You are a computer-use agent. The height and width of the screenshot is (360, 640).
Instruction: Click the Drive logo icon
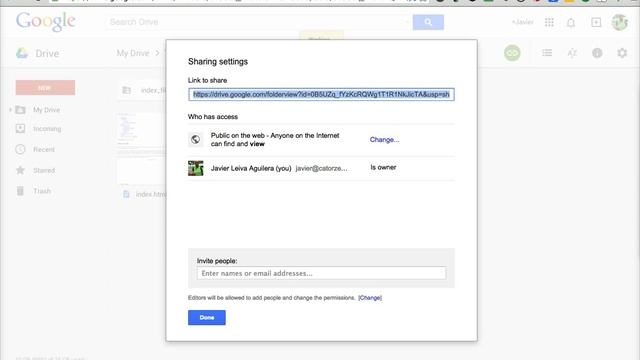click(x=22, y=53)
